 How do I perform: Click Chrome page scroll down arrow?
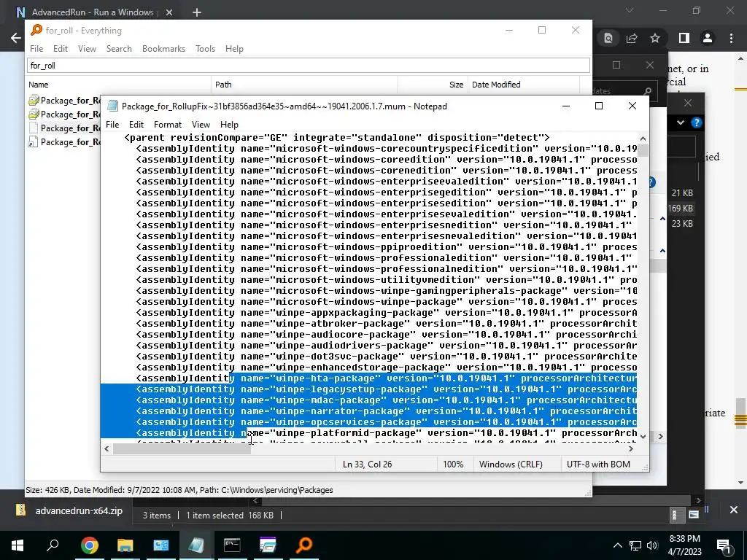click(x=741, y=483)
